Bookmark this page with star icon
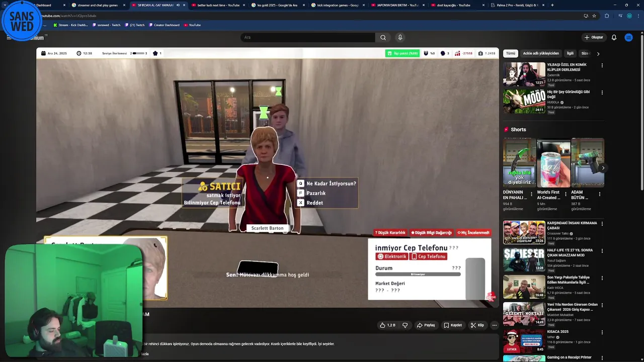The height and width of the screenshot is (362, 644). pyautogui.click(x=594, y=16)
